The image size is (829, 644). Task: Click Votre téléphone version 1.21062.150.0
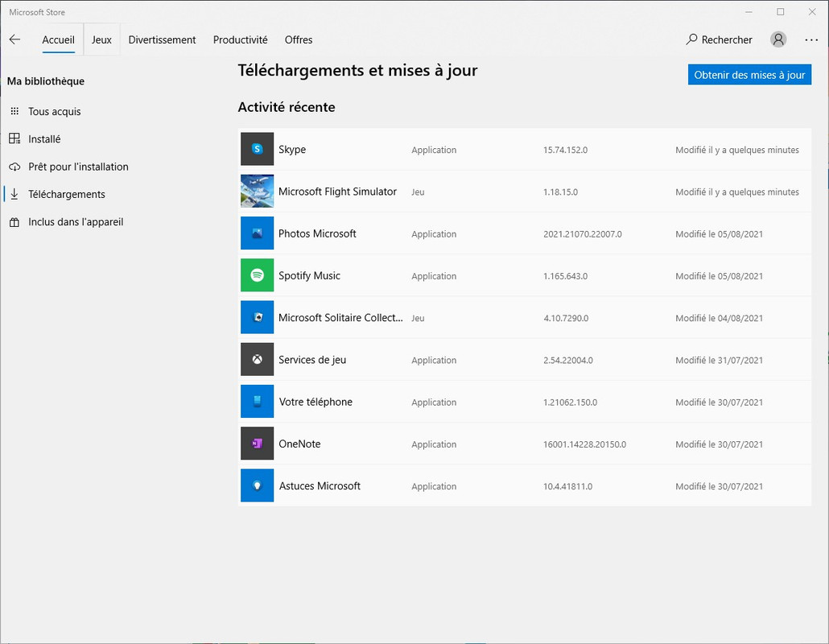tap(570, 402)
